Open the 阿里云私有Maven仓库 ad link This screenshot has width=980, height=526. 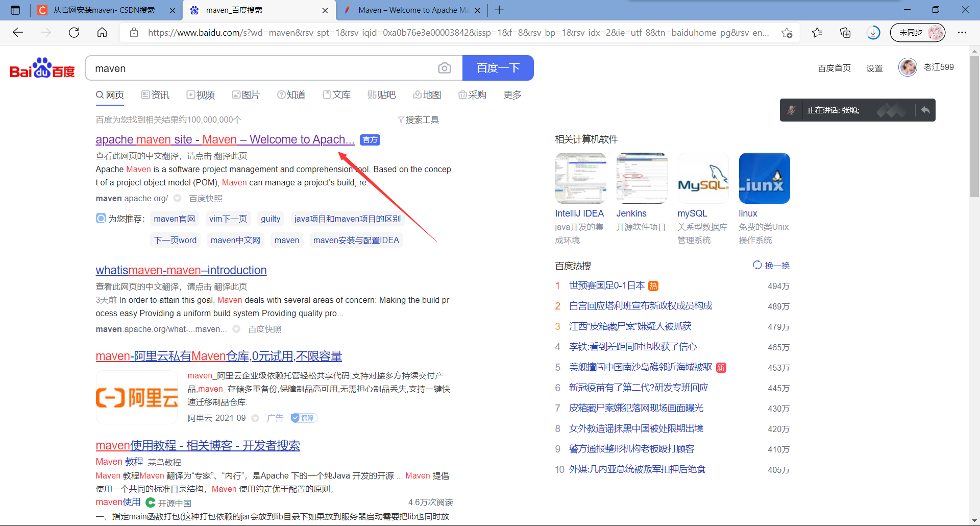(x=219, y=356)
